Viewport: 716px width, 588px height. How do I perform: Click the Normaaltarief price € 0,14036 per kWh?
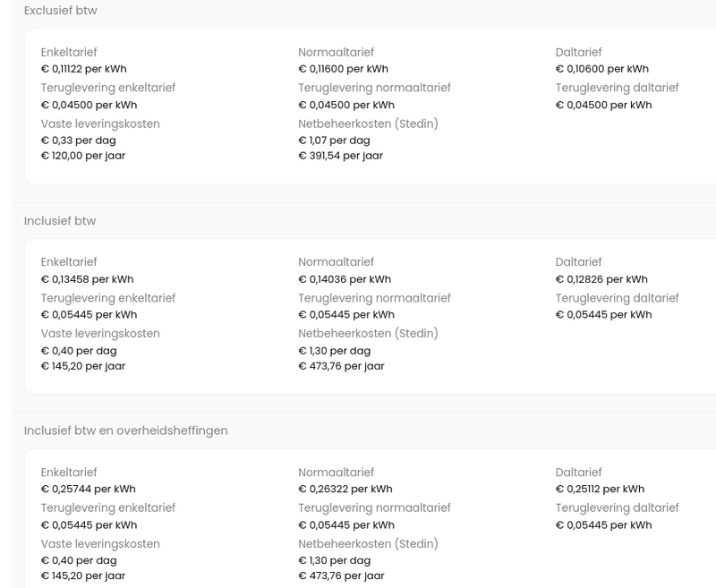tap(345, 279)
